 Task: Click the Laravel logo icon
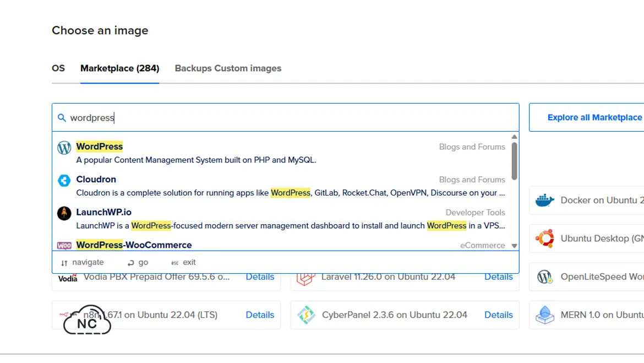pyautogui.click(x=306, y=279)
